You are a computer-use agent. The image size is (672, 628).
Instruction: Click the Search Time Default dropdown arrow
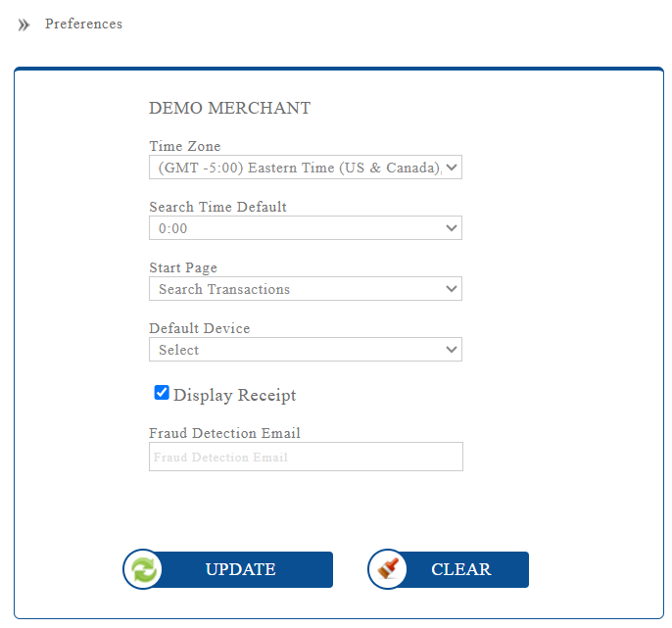coord(451,228)
